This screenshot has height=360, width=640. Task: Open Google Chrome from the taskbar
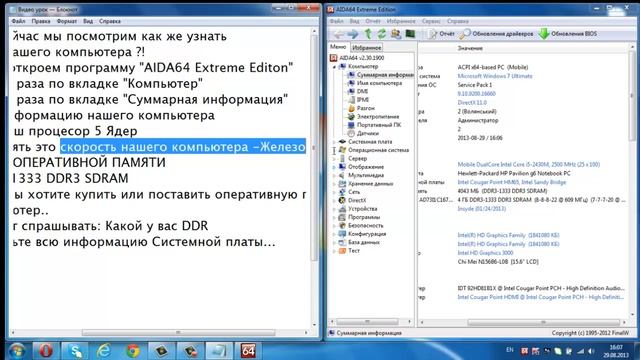point(133,351)
